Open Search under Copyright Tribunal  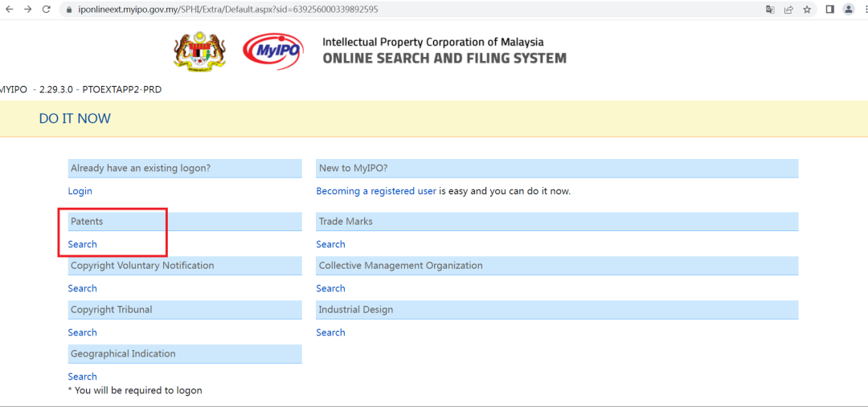click(x=83, y=333)
